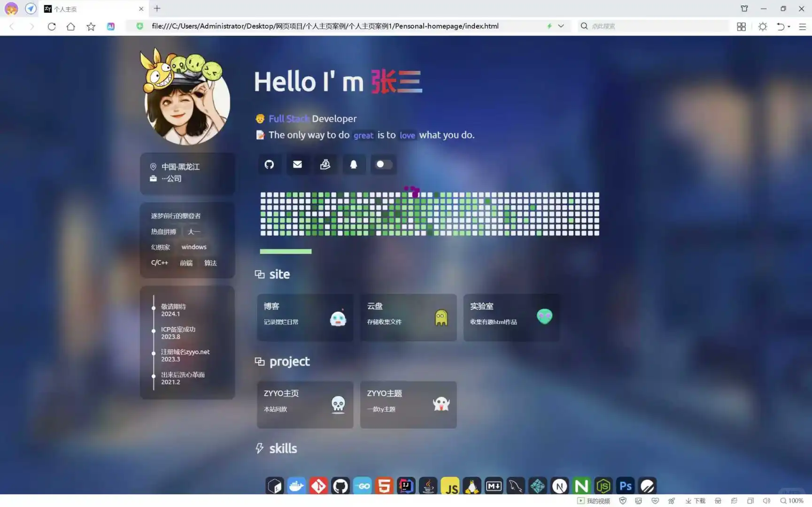Select the 前端 tag
Viewport: 812px width, 507px height.
186,263
